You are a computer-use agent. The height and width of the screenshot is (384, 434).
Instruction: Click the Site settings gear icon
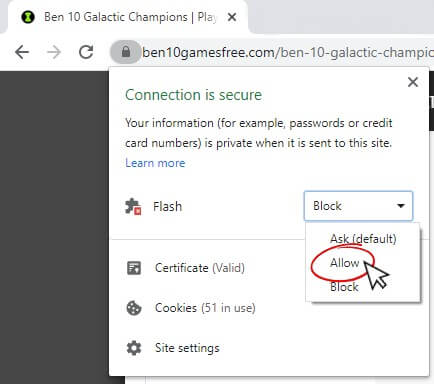point(134,348)
